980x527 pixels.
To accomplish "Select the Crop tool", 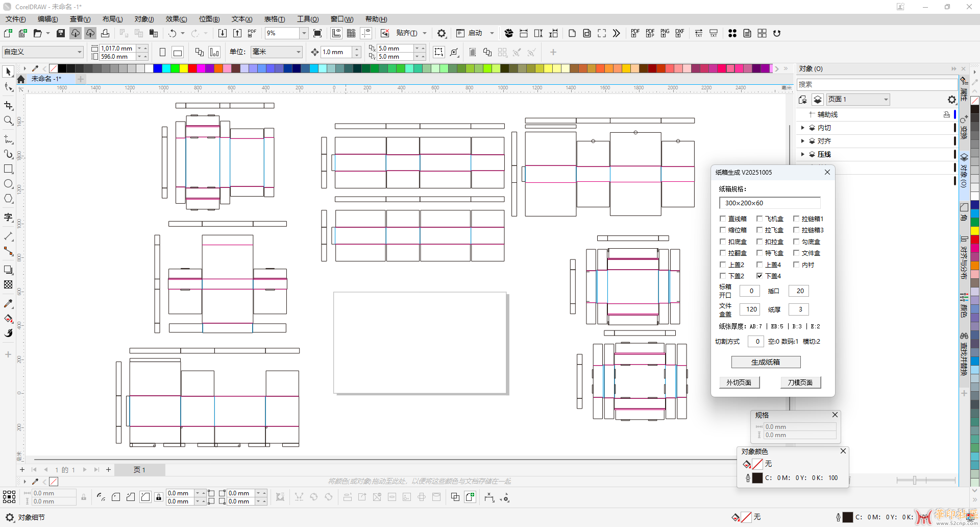I will [8, 106].
